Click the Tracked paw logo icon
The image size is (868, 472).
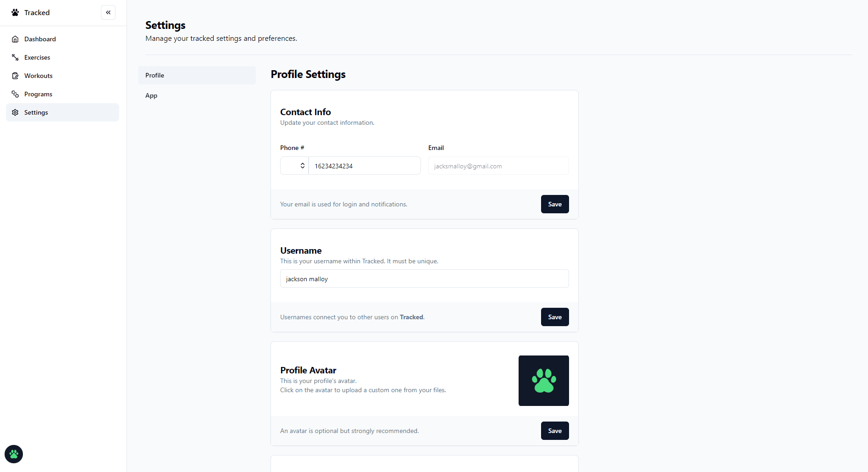[15, 12]
